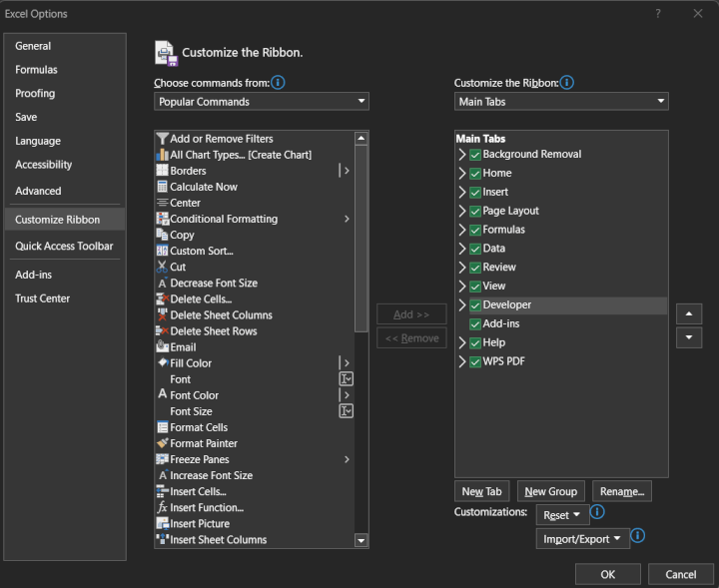This screenshot has height=588, width=719.
Task: Choose the Cut scissors icon
Action: (x=162, y=267)
